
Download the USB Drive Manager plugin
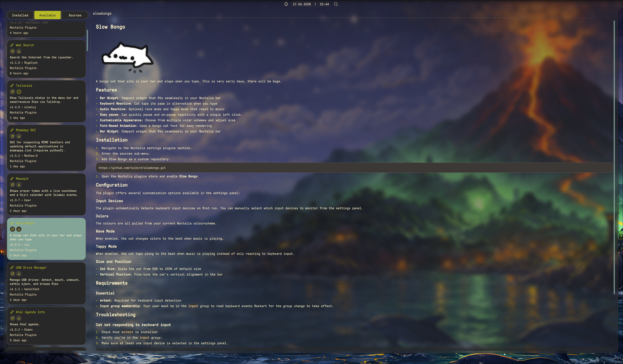(19, 274)
